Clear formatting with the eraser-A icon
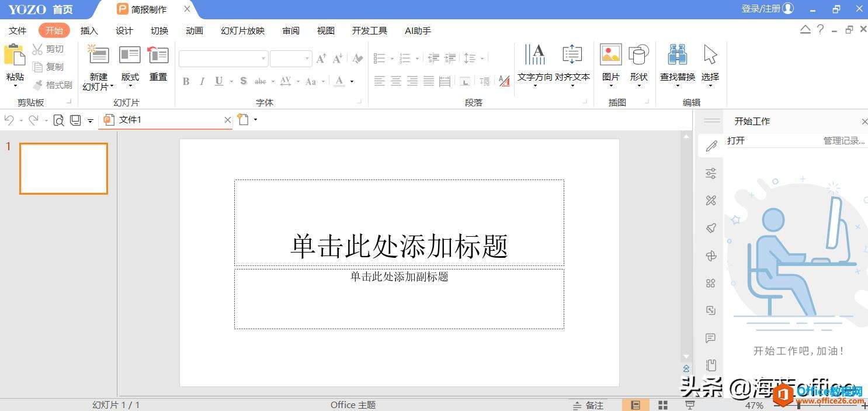 pyautogui.click(x=357, y=58)
